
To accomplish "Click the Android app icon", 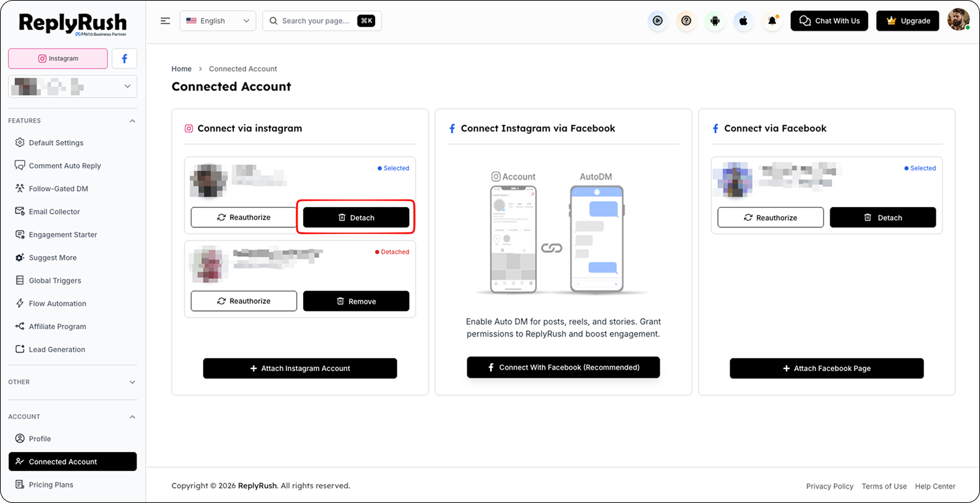I will (715, 21).
